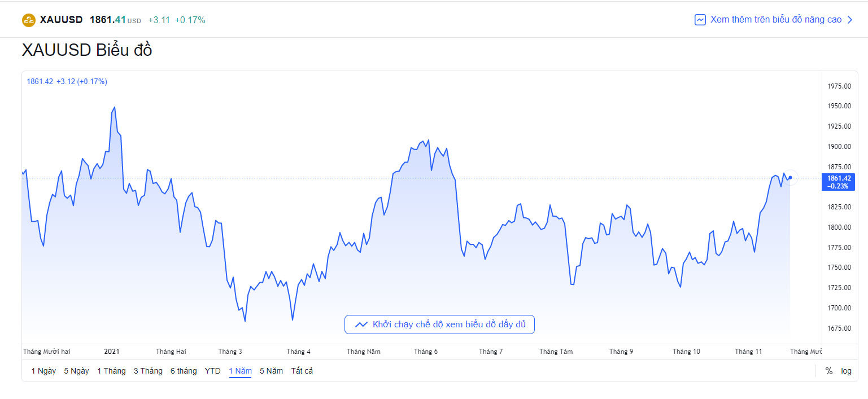Select the '5 Ngày' time range
Screen dimensions: 868x399
[x=76, y=371]
